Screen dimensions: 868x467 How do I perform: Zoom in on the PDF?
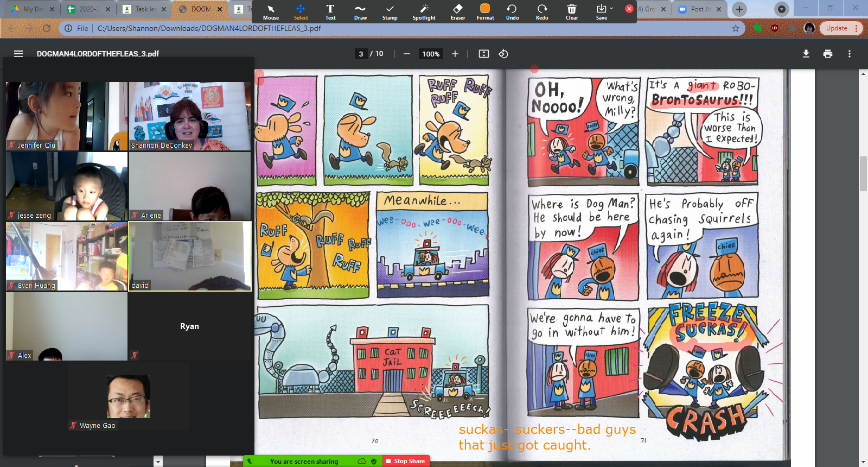click(455, 54)
